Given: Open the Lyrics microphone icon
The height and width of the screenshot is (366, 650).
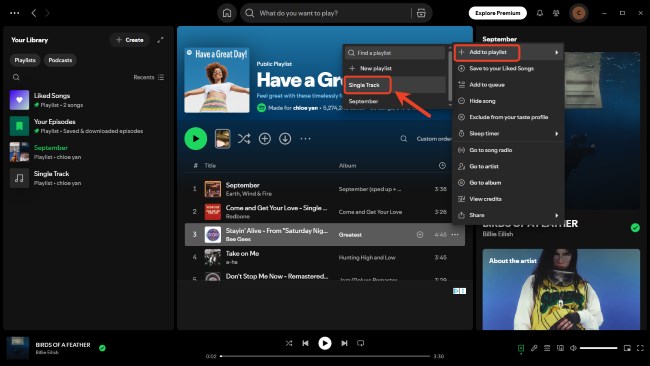Looking at the screenshot, I should click(534, 348).
